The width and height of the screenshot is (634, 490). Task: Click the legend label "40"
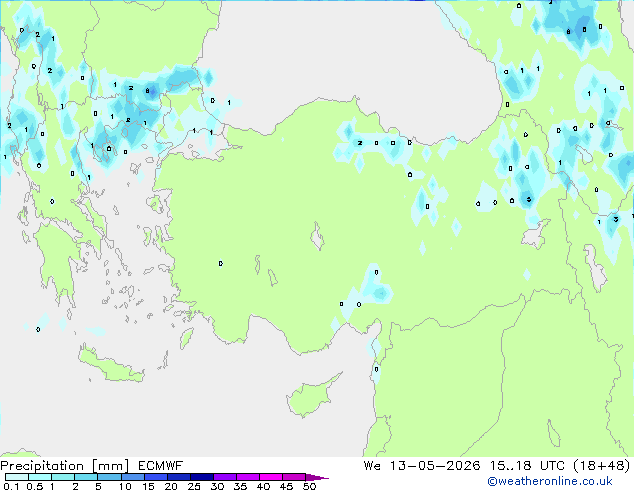click(263, 486)
